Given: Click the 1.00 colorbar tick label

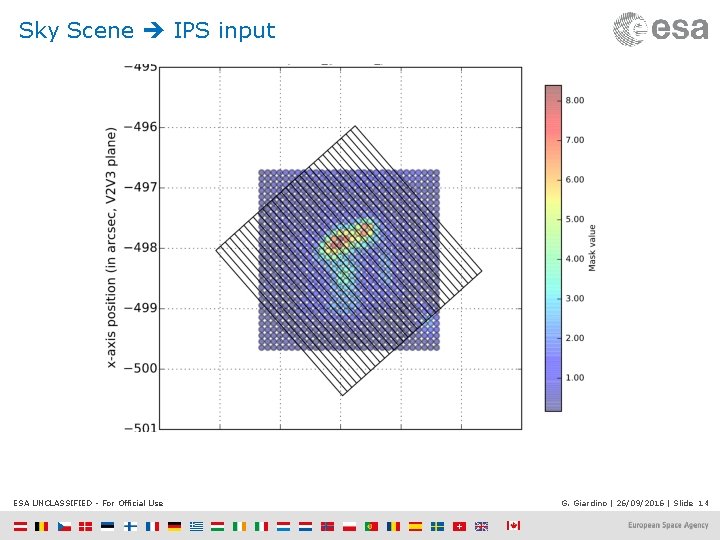Looking at the screenshot, I should click(x=574, y=377).
